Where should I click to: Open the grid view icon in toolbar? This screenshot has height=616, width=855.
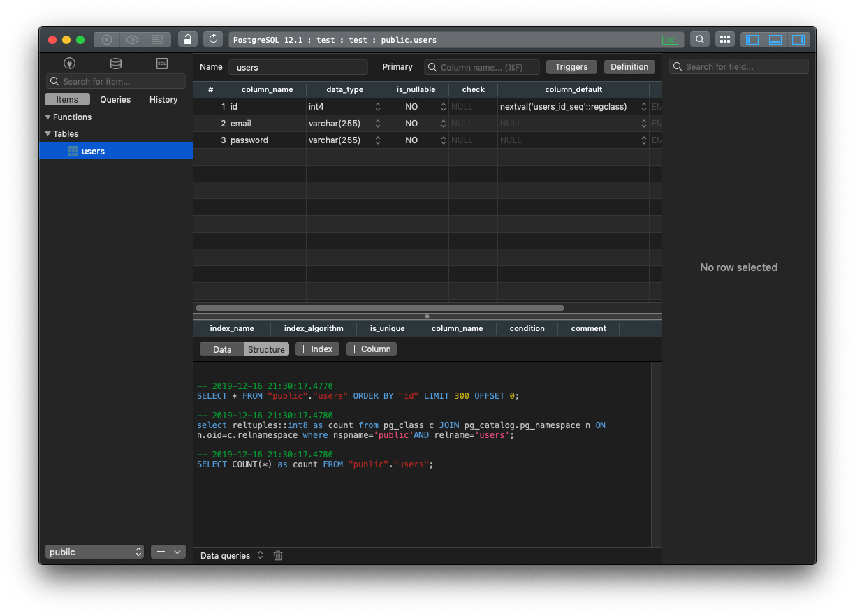point(725,40)
